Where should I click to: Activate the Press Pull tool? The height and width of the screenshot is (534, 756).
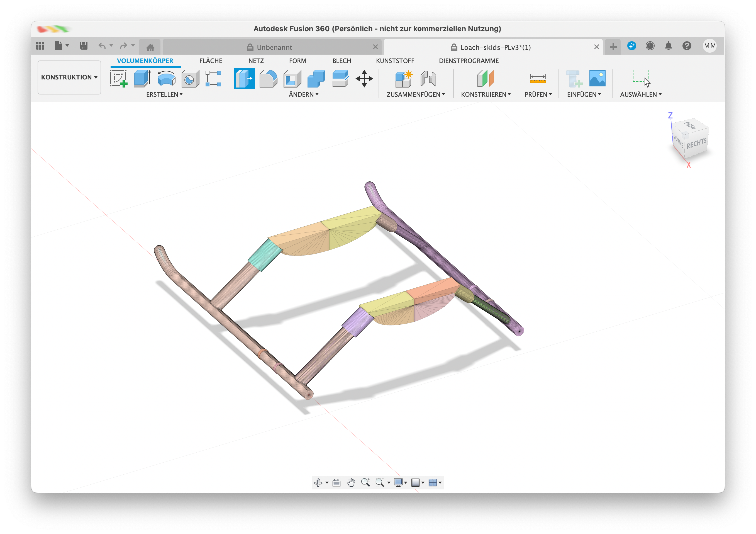(244, 78)
